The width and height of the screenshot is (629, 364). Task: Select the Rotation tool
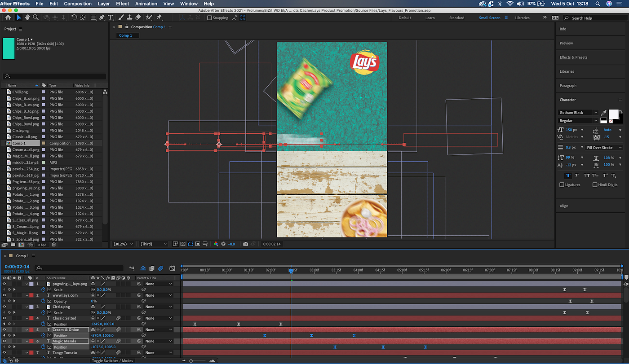tap(74, 18)
